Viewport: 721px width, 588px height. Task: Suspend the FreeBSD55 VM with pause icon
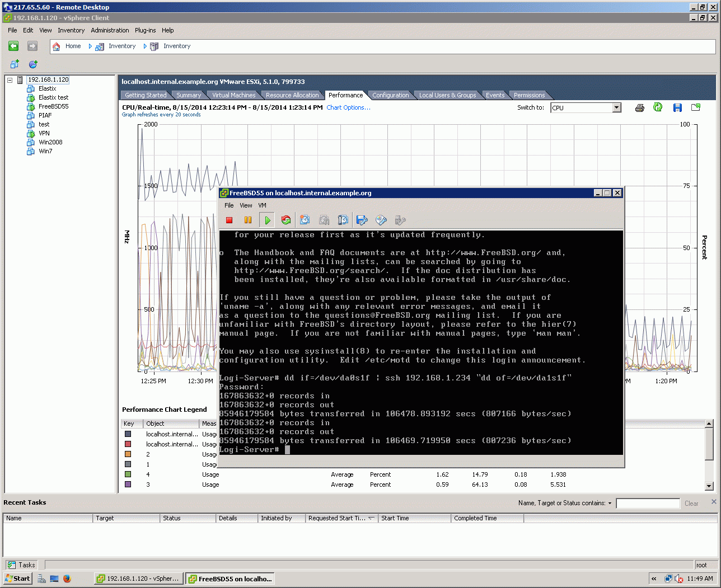pos(248,220)
